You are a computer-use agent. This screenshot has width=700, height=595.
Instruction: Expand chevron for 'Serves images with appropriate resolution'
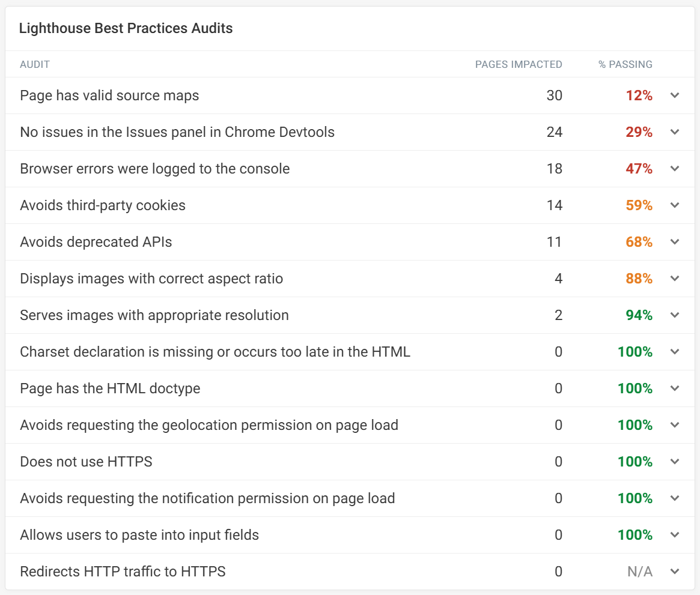coord(675,315)
